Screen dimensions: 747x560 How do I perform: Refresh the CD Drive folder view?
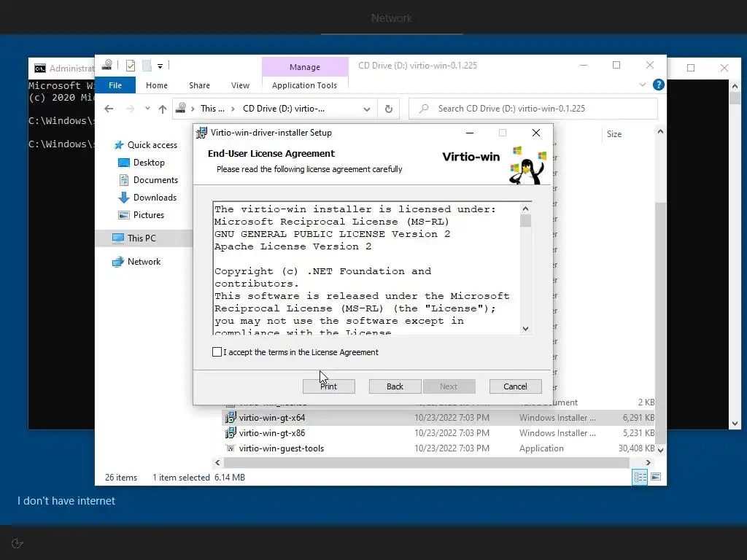point(389,109)
